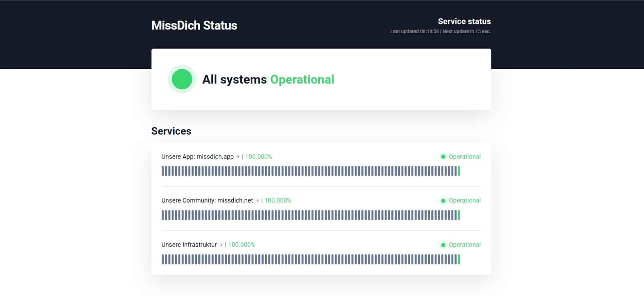Screen dimensions: 644x296
Task: Click green status dot for Infrastruktur row
Action: [443, 245]
